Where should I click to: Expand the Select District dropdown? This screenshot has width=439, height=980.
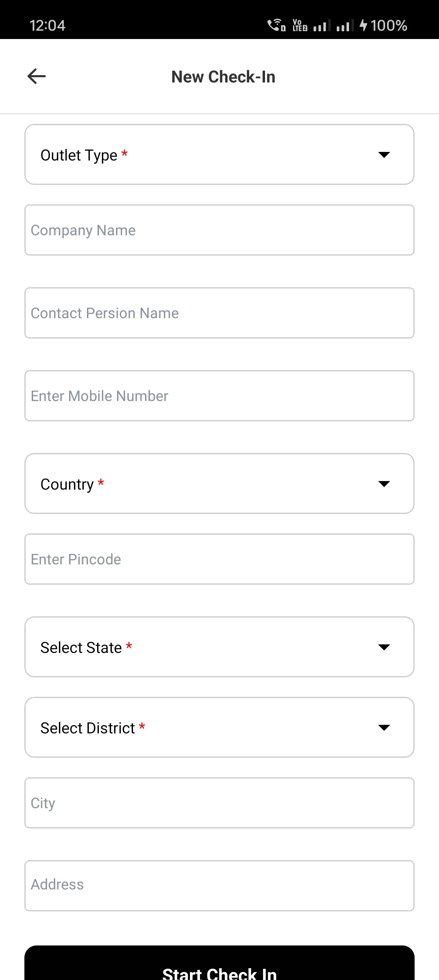pyautogui.click(x=203, y=728)
